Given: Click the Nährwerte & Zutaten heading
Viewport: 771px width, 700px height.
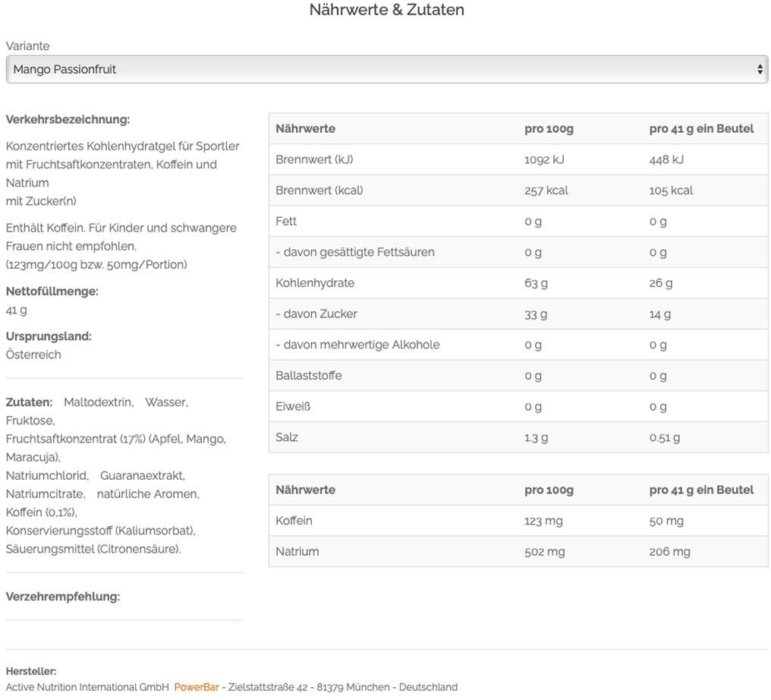Looking at the screenshot, I should click(x=386, y=10).
